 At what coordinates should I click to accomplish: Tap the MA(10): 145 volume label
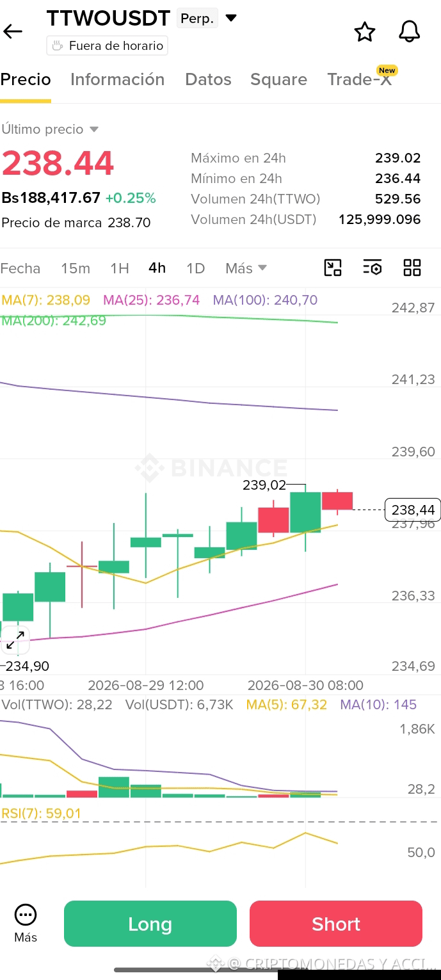tap(378, 705)
